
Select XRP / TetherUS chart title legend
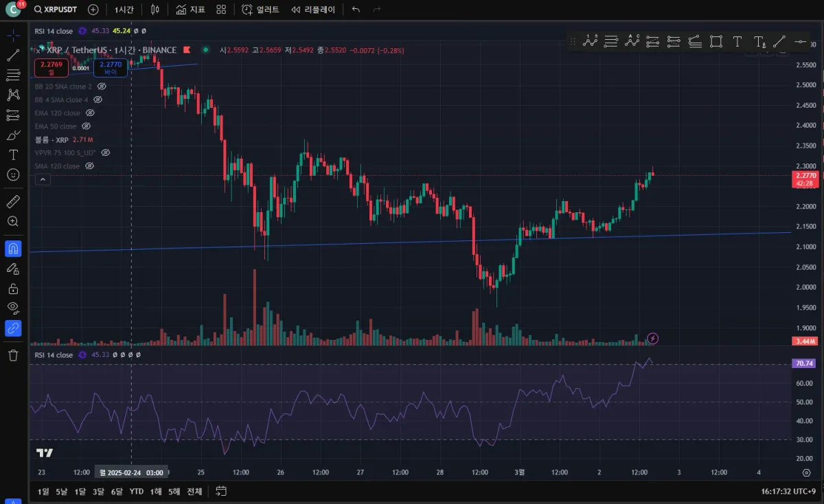tap(111, 50)
